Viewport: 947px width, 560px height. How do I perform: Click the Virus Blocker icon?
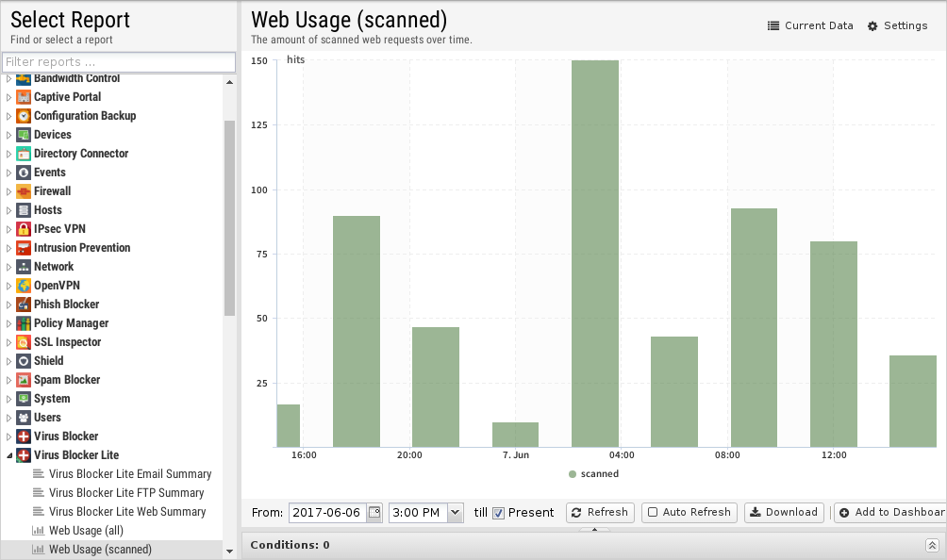coord(25,436)
